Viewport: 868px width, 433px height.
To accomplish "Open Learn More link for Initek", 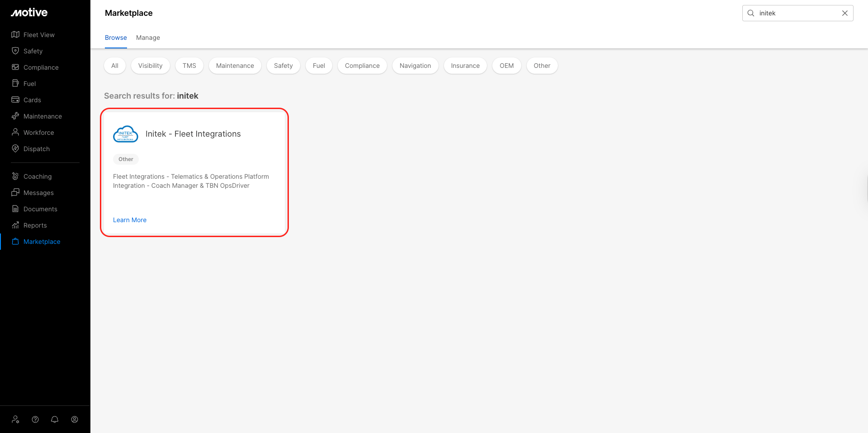I will (130, 220).
